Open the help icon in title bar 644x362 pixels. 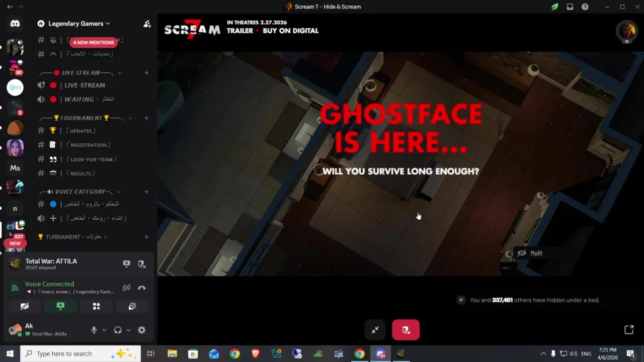(x=585, y=7)
